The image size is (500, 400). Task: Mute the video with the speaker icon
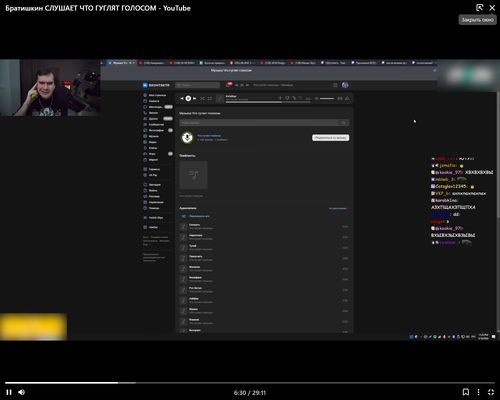coord(22,392)
